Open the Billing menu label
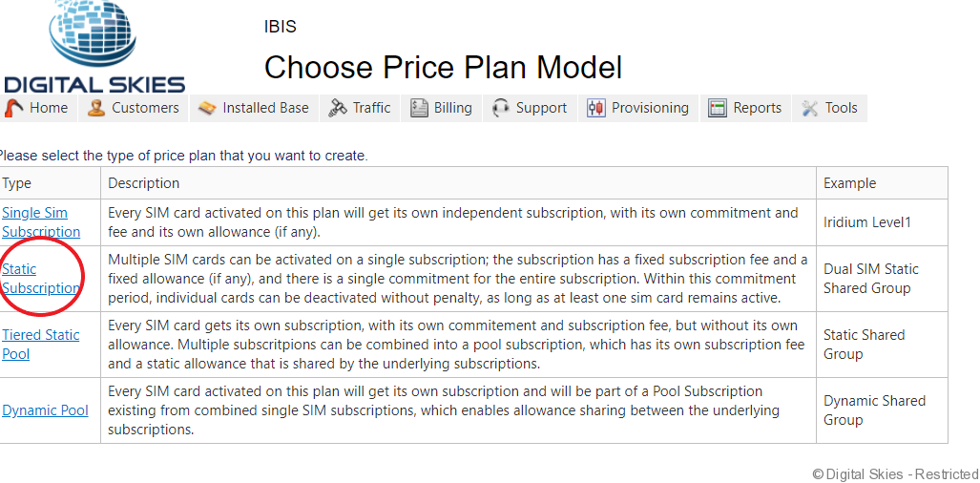Viewport: 980px width, 483px height. click(452, 108)
